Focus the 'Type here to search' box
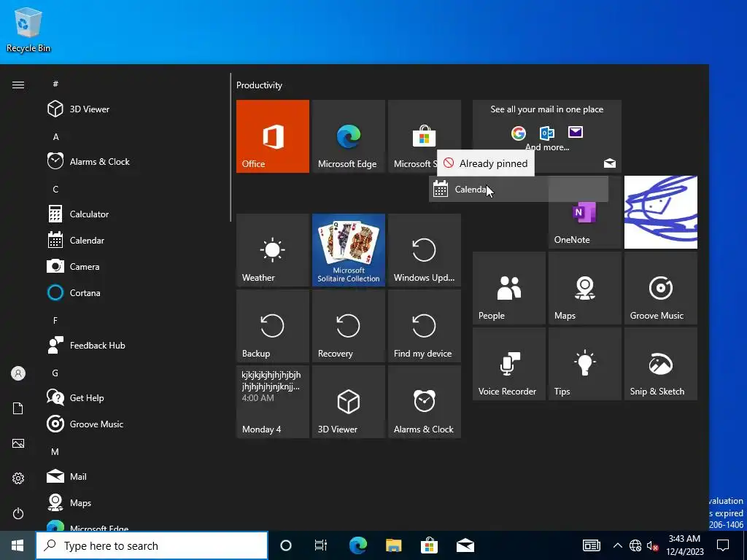 [152, 545]
